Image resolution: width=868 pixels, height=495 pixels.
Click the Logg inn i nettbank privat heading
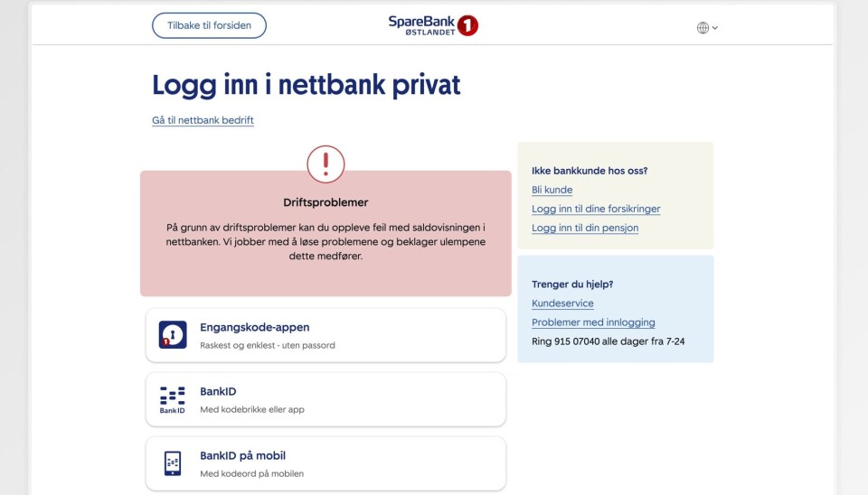coord(306,85)
